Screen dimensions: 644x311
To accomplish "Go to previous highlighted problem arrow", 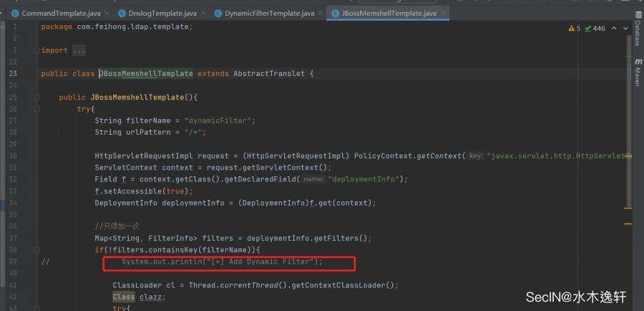I will click(614, 28).
